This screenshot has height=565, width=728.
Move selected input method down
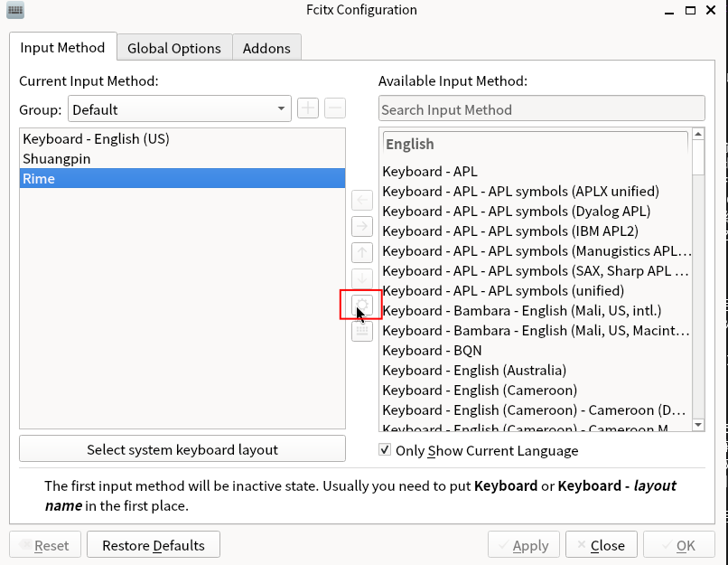click(361, 278)
